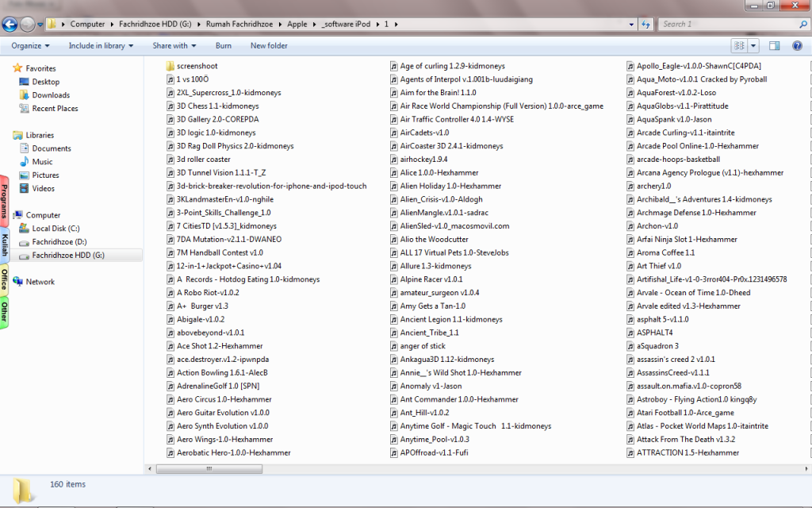Click the Back navigation arrow button
The width and height of the screenshot is (812, 508).
10,24
